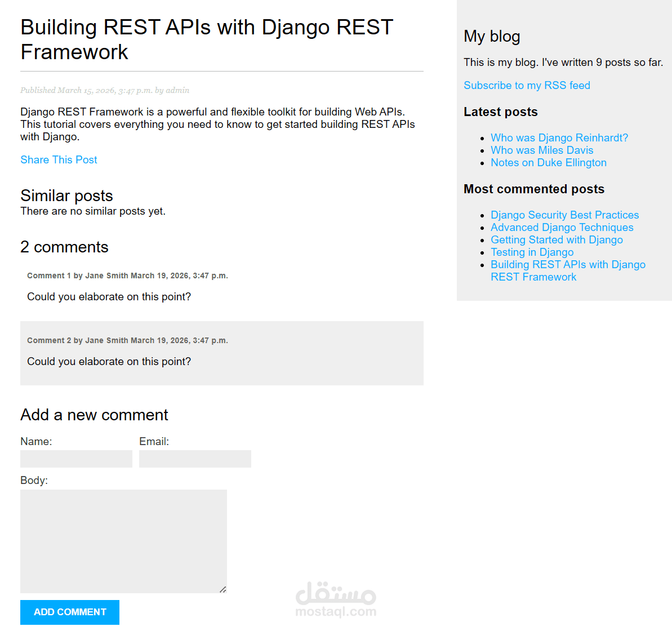The image size is (672, 631).
Task: Click the Share This Post link
Action: pyautogui.click(x=59, y=160)
